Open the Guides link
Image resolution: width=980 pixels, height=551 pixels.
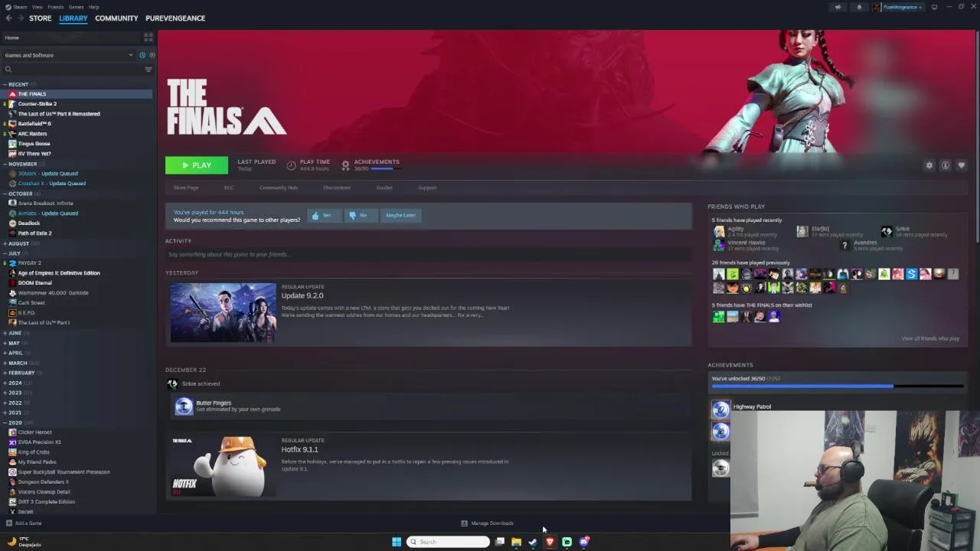point(384,187)
